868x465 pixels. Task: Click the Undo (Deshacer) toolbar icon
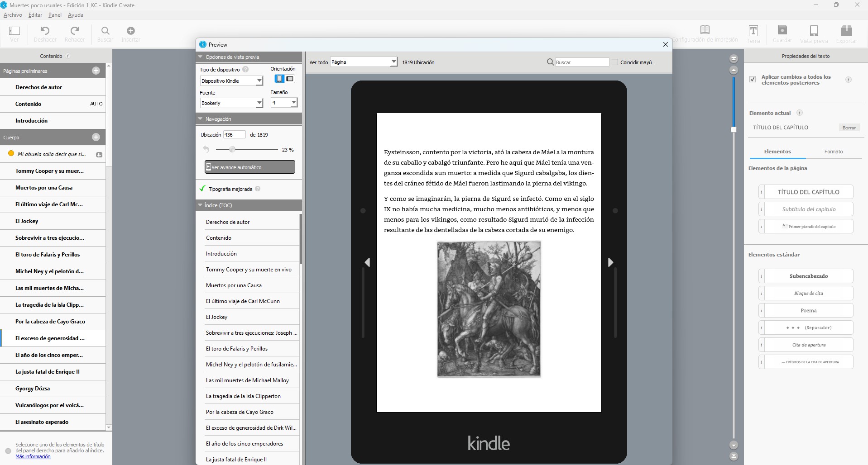point(45,31)
